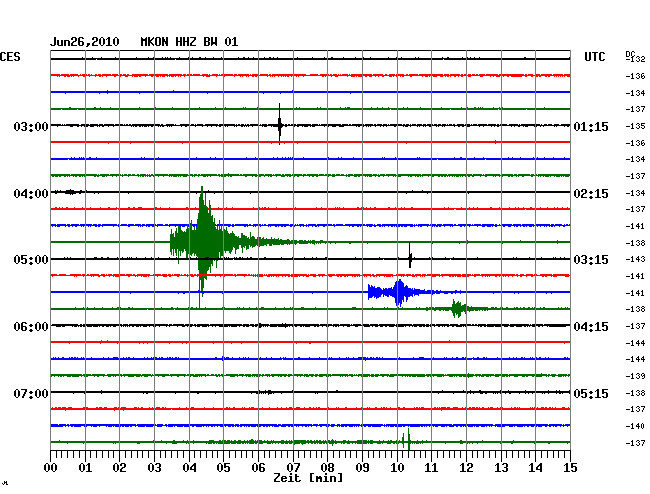Select the "12" minute axis label
This screenshot has height=494, width=650.
pyautogui.click(x=466, y=467)
